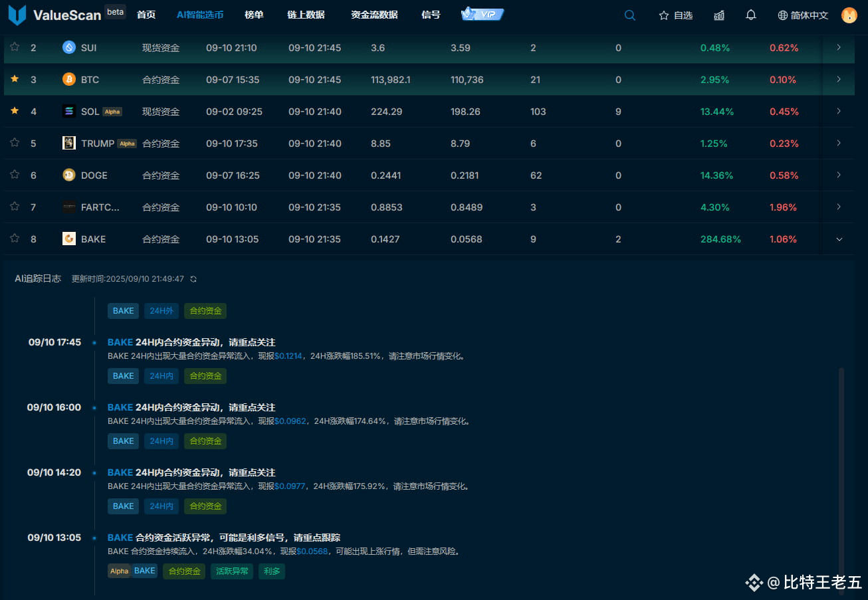Expand the TRUMP row chevron

click(x=839, y=143)
